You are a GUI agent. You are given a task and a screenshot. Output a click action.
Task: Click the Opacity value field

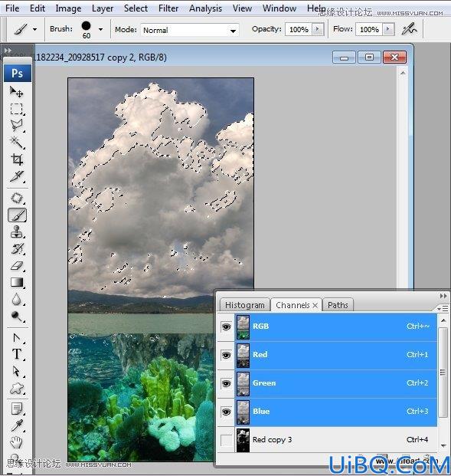299,29
